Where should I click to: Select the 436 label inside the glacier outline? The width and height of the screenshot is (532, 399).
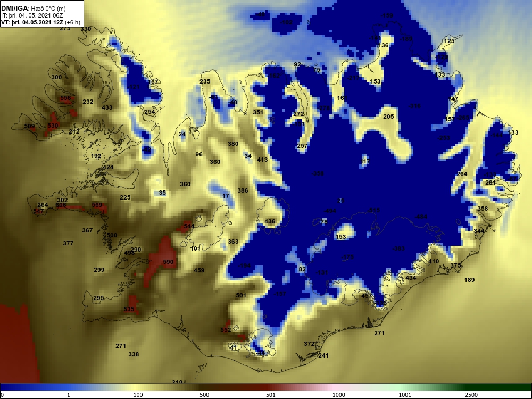pos(270,221)
